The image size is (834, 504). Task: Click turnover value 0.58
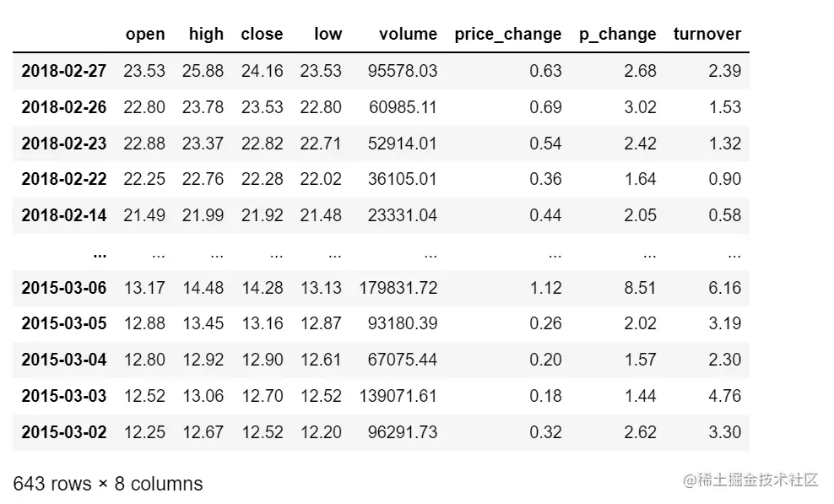tap(724, 215)
